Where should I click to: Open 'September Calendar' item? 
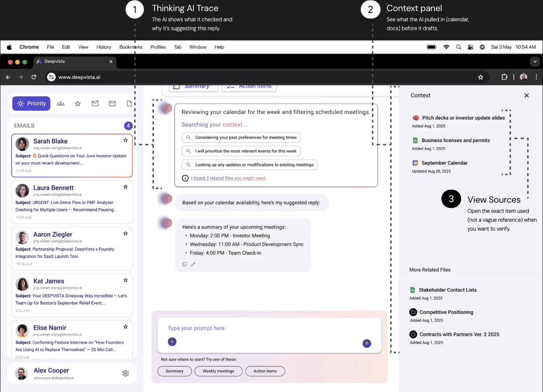(444, 163)
